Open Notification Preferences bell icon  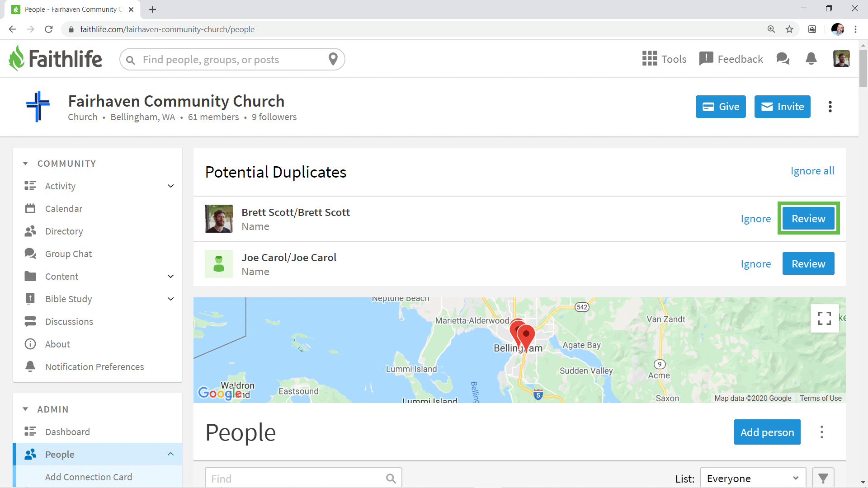30,366
